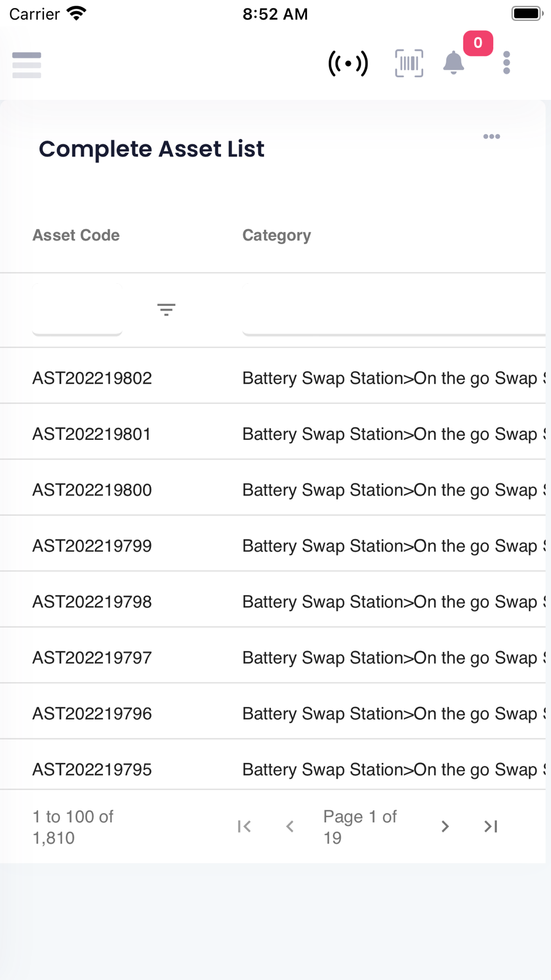Select asset row AST202219800

(92, 490)
